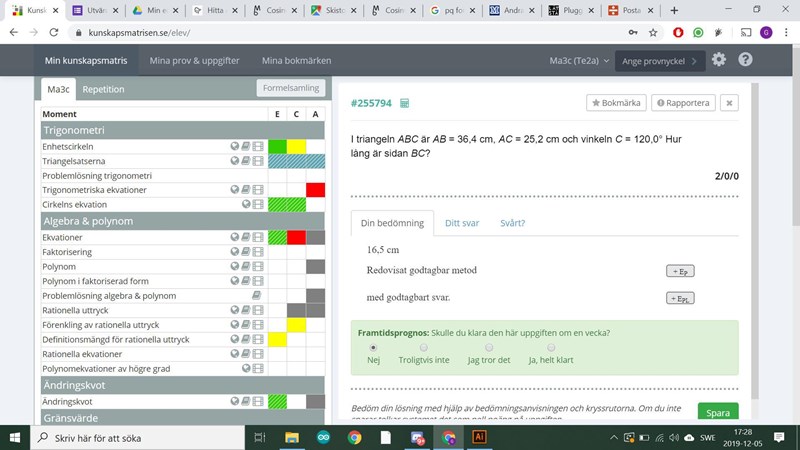
Task: Open video icon for Enhetscirkeln row
Action: coord(258,147)
